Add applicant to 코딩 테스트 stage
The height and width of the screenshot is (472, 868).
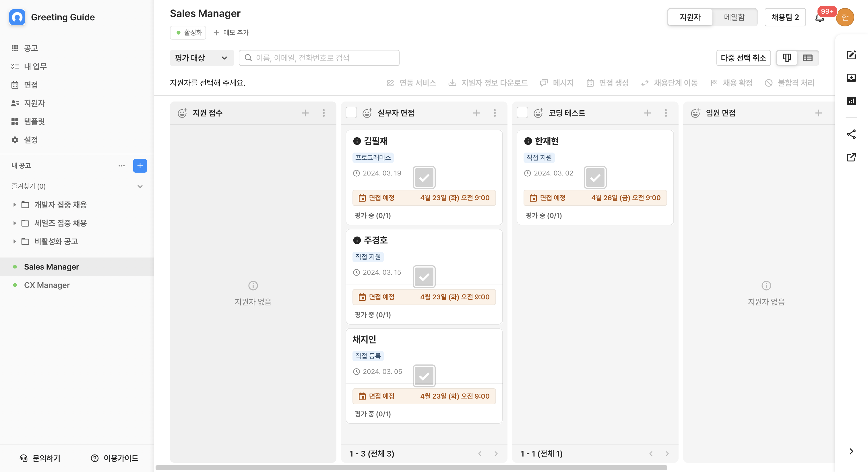coord(647,113)
